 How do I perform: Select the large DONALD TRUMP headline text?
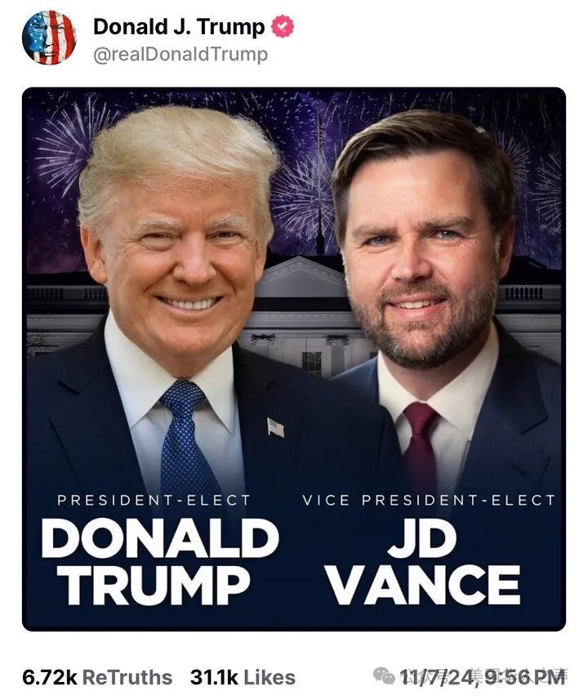coord(160,562)
